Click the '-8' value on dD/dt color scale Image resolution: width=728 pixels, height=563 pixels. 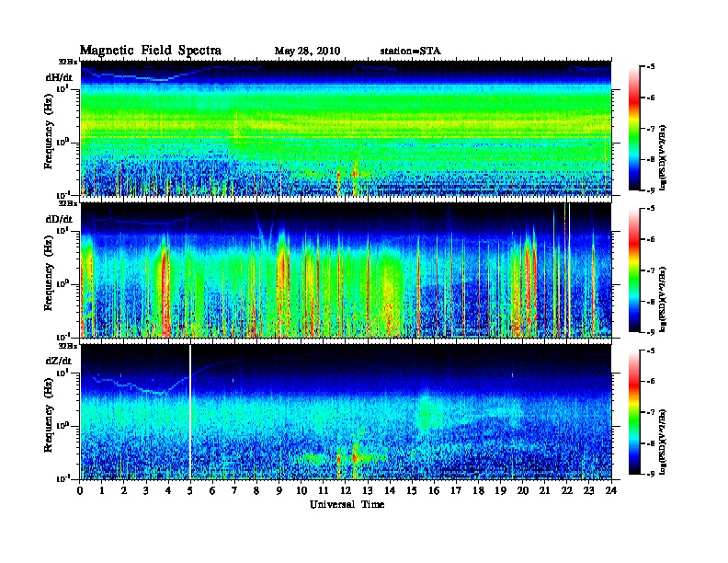[651, 302]
